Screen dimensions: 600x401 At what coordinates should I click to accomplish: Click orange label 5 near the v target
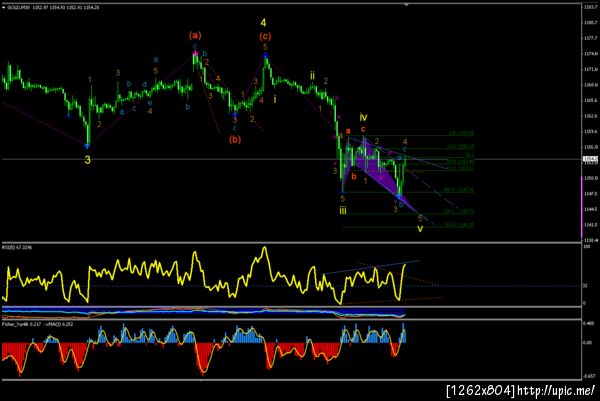[x=420, y=218]
